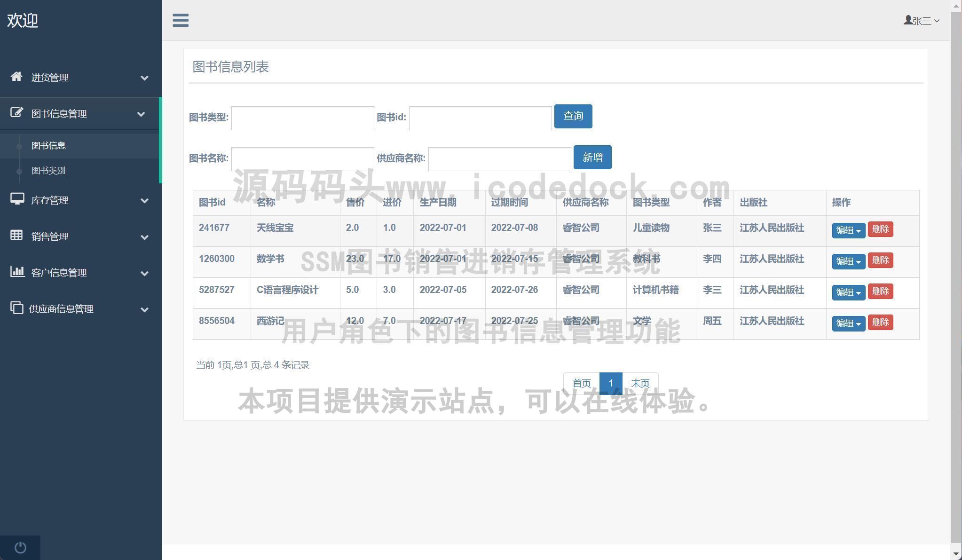Click the user avatar icon beside 张三
The image size is (962, 560).
(x=907, y=20)
